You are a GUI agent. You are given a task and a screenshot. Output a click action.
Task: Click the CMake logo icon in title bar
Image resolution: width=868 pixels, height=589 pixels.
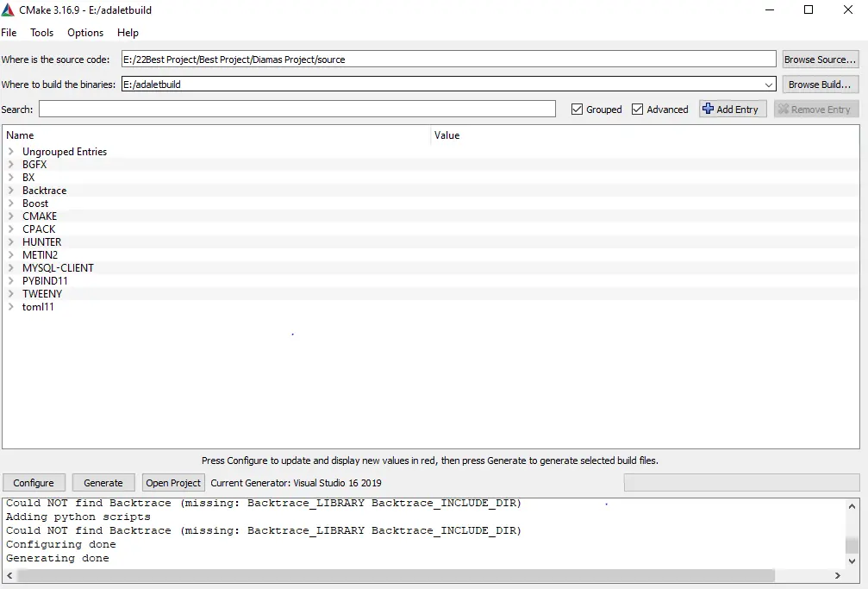point(8,9)
